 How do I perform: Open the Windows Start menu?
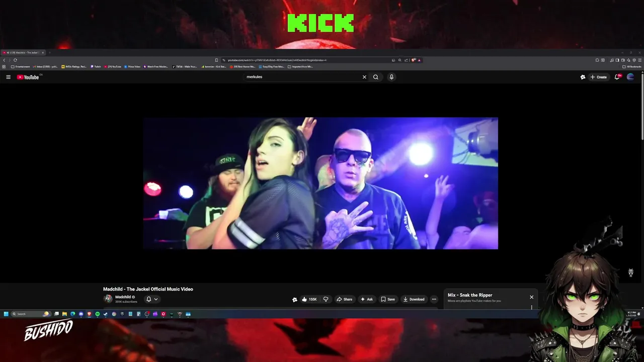[6, 314]
